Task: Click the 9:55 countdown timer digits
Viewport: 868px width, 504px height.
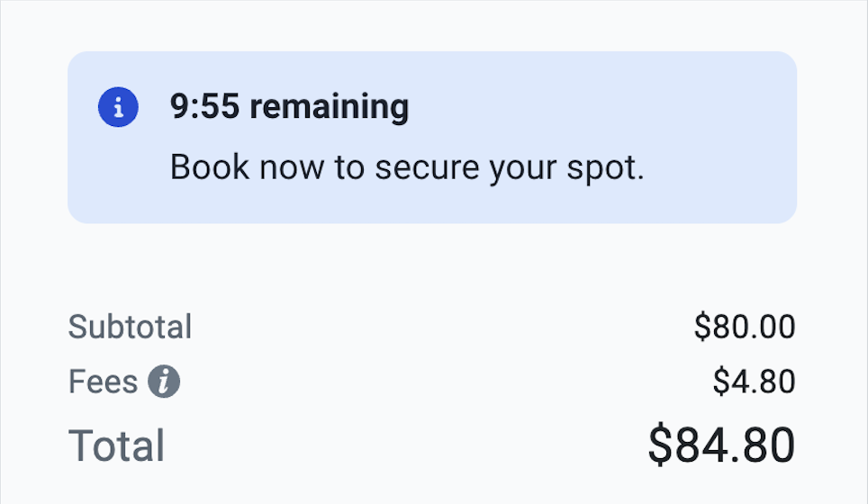Action: (204, 108)
